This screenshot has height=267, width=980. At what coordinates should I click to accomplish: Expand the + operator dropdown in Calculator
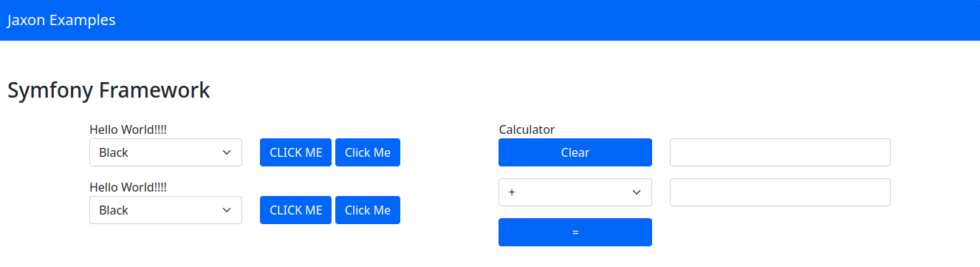[x=575, y=192]
